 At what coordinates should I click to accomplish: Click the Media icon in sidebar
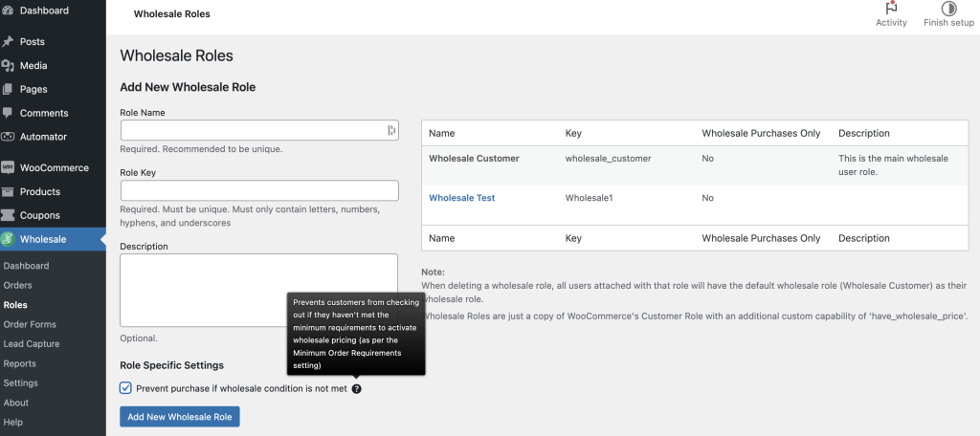(8, 66)
